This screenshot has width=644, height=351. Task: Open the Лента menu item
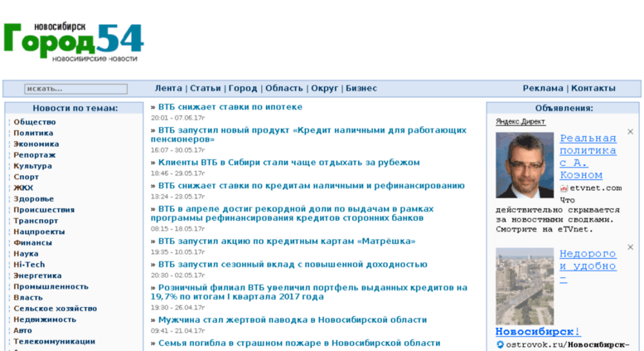(168, 88)
